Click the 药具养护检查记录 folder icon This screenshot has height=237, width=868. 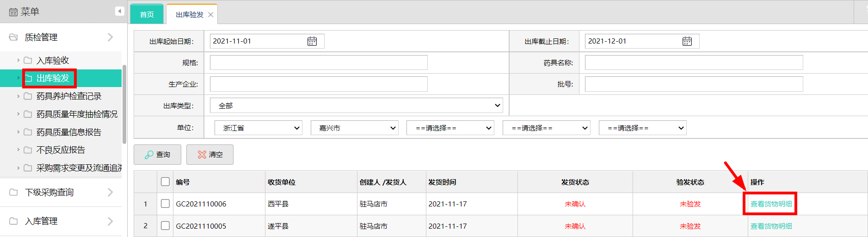click(x=28, y=96)
